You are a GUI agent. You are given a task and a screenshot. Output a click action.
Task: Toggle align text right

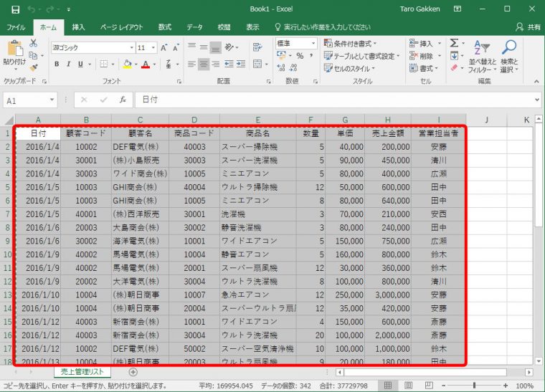(216, 64)
